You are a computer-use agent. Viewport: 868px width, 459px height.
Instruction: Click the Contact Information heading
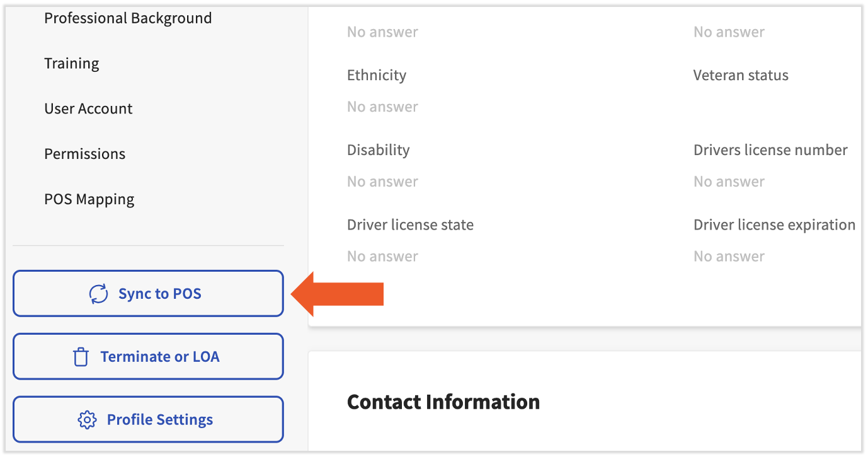tap(443, 402)
